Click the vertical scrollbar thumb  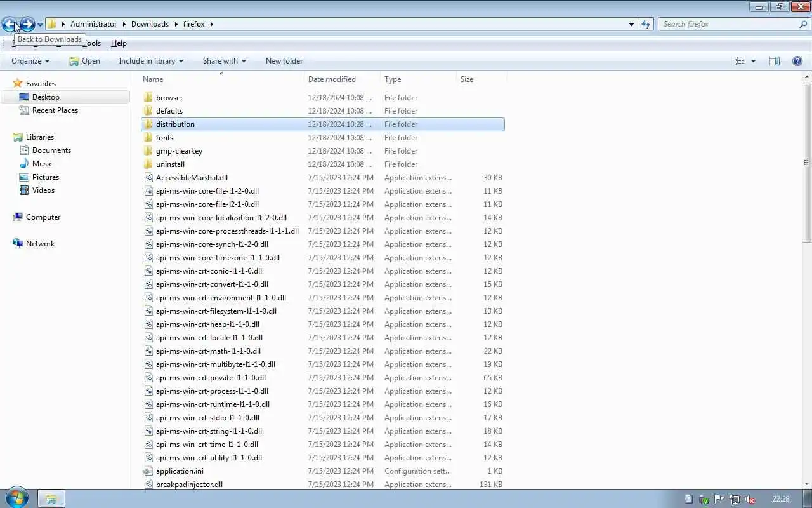[x=807, y=162]
